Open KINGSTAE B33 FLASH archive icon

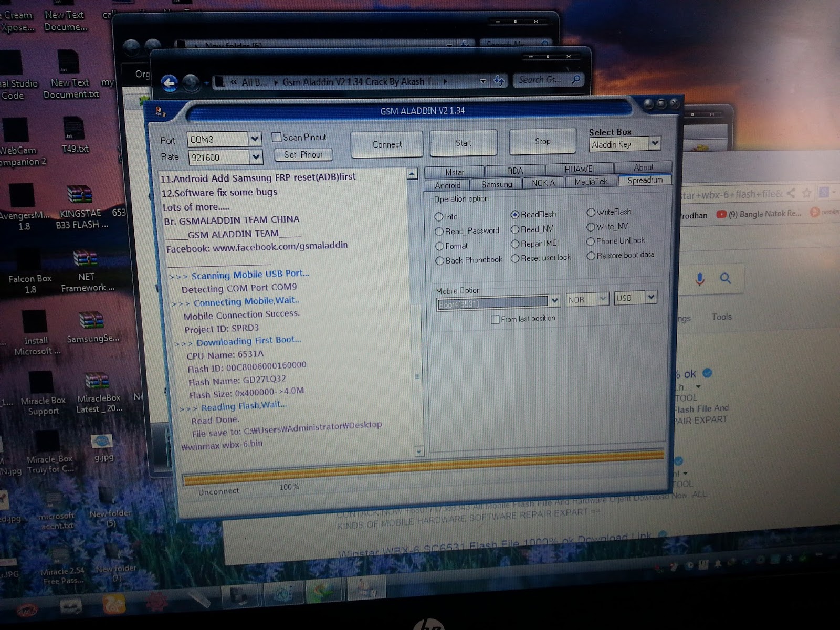(81, 207)
